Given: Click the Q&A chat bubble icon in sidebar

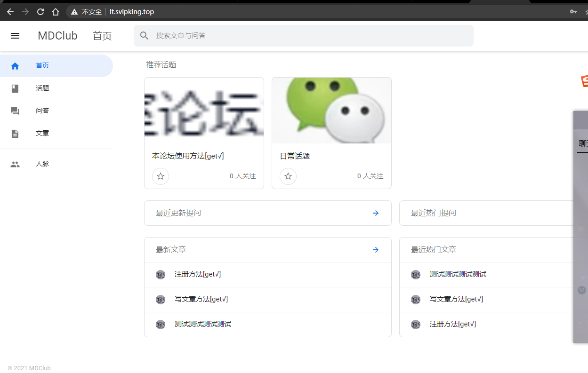Looking at the screenshot, I should pyautogui.click(x=15, y=111).
